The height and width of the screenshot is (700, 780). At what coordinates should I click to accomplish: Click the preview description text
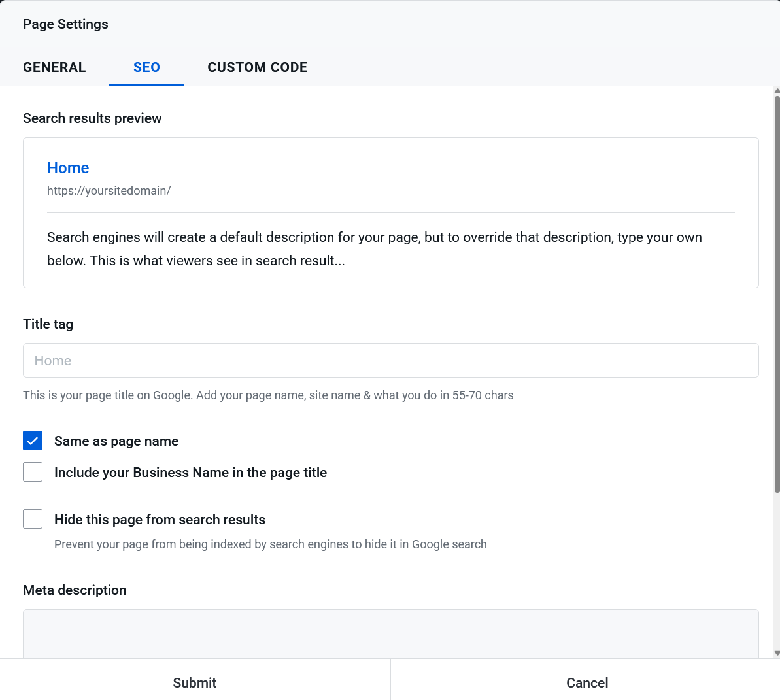click(374, 249)
